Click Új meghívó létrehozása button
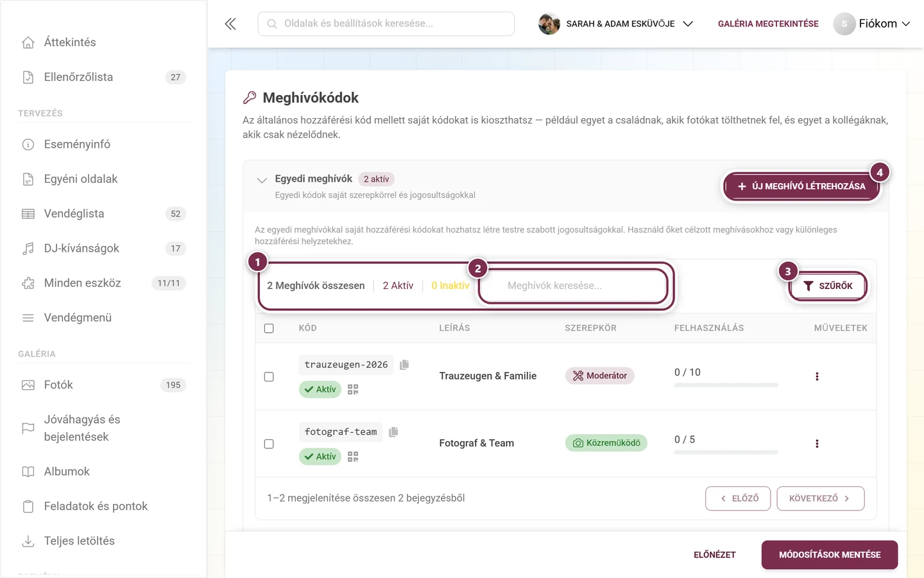The height and width of the screenshot is (578, 924). point(801,186)
